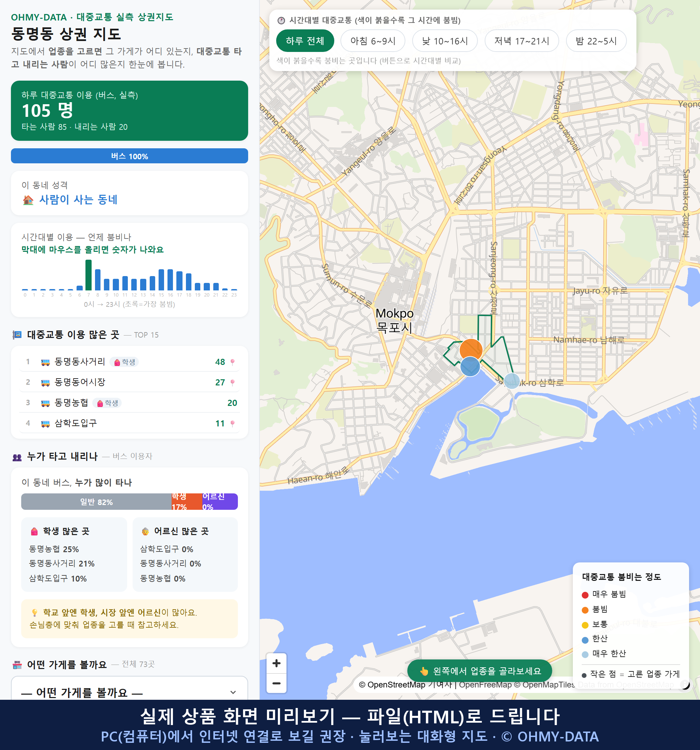Click the purple 어르신 0% bar segment
This screenshot has height=750, width=700.
[x=220, y=502]
